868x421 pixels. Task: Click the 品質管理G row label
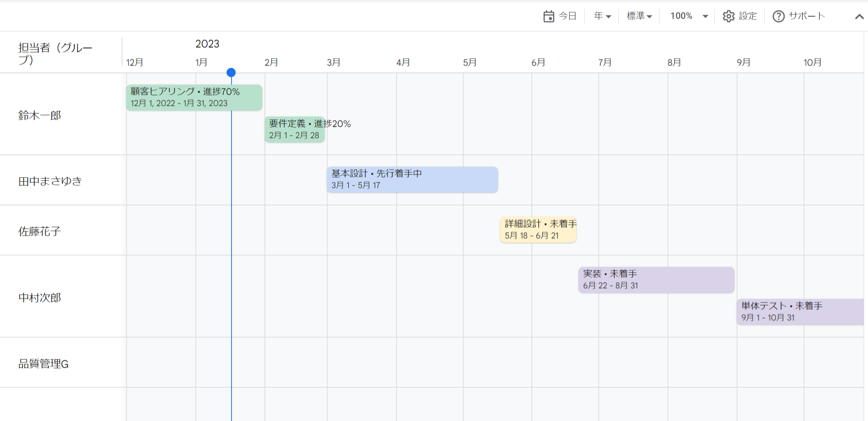tap(43, 364)
